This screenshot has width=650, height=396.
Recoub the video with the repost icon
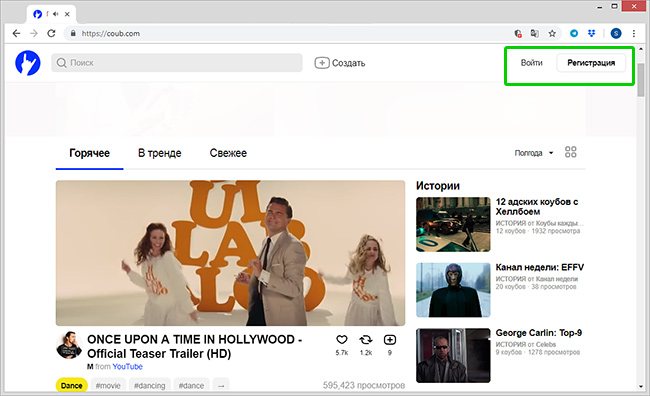point(366,340)
